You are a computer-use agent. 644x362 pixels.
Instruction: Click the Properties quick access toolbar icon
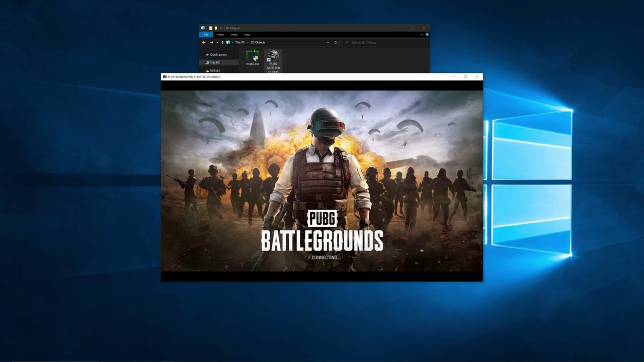[x=210, y=28]
